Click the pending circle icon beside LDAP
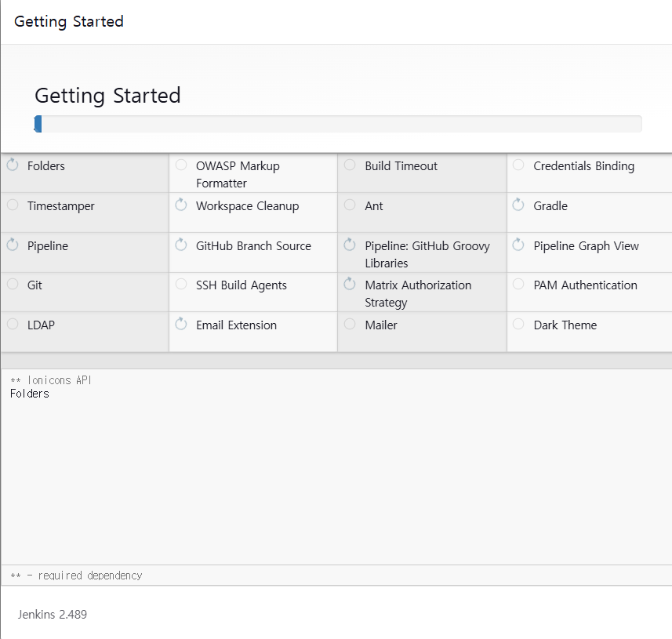Viewport: 672px width, 639px height. 13,324
